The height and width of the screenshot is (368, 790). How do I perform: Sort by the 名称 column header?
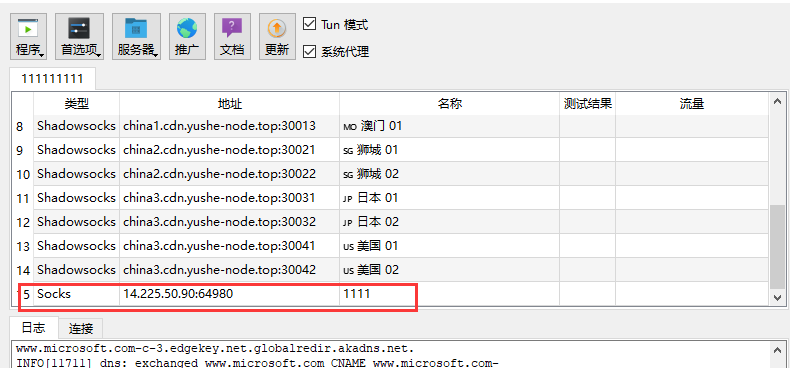450,104
